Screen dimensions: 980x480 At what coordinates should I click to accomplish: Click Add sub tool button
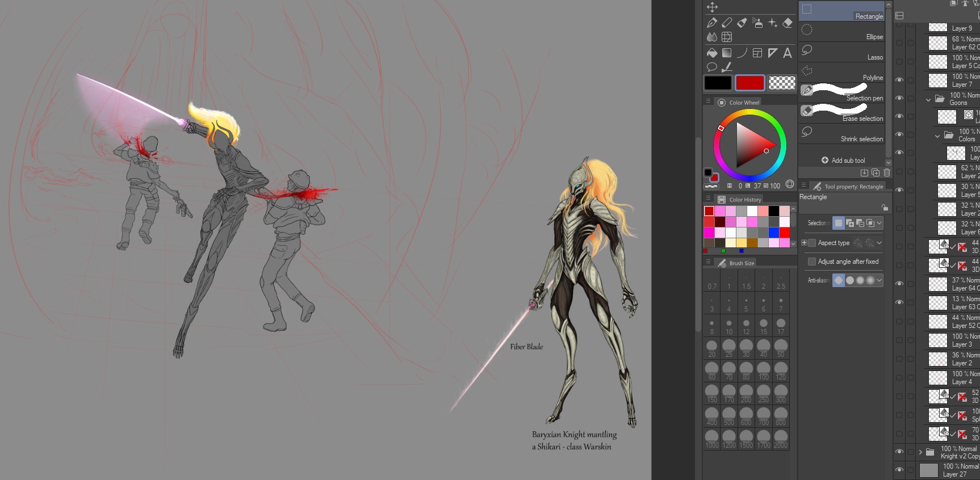(843, 160)
